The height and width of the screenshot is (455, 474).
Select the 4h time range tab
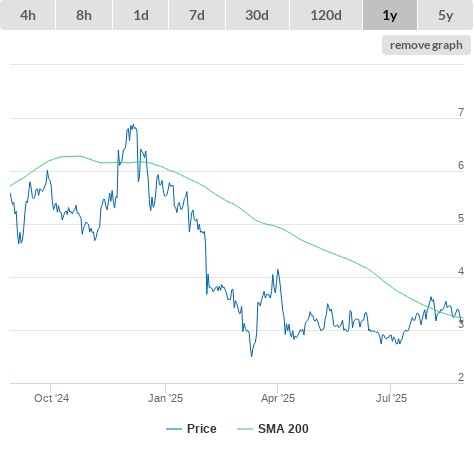pos(28,15)
